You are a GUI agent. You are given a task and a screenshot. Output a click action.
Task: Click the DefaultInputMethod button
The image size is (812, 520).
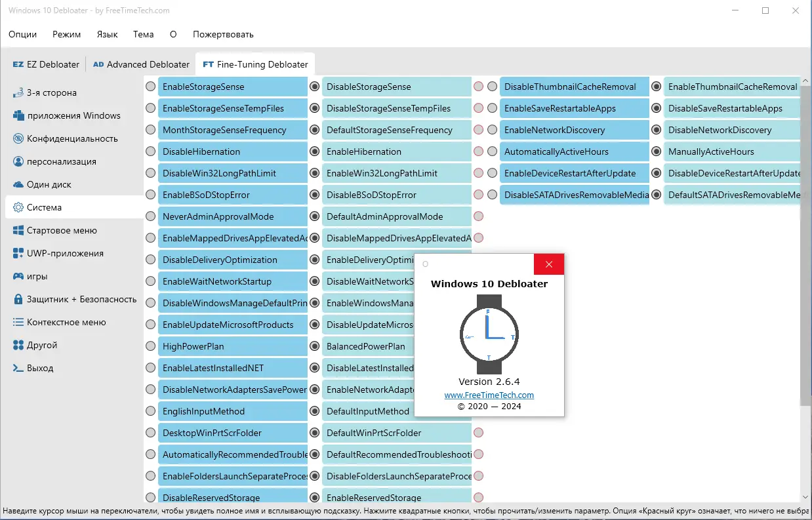[x=368, y=411]
